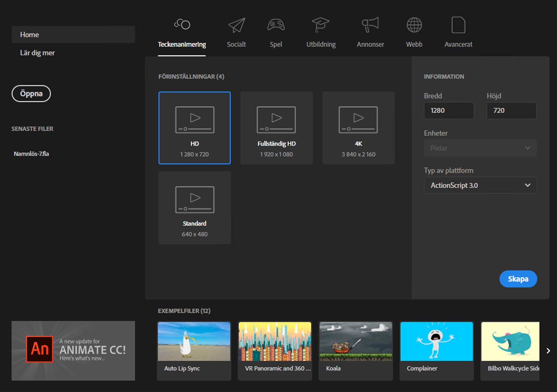
Task: Select the Avancerat tab
Action: click(x=458, y=44)
